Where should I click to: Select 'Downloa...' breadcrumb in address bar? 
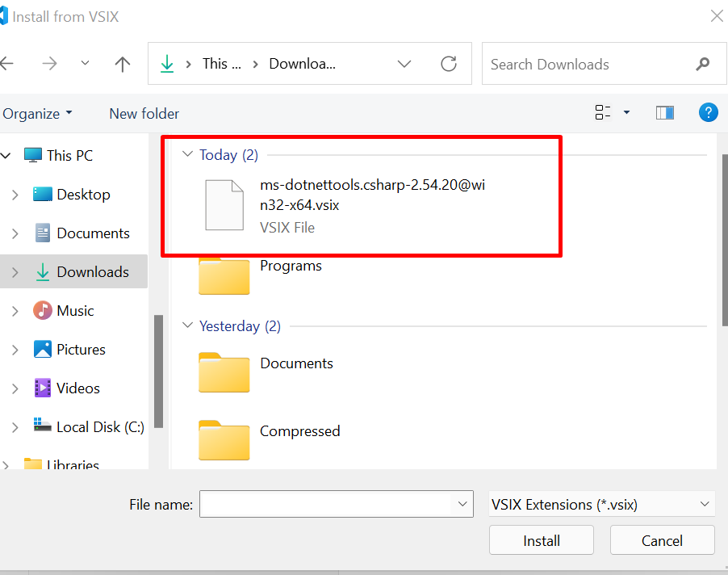pos(302,64)
